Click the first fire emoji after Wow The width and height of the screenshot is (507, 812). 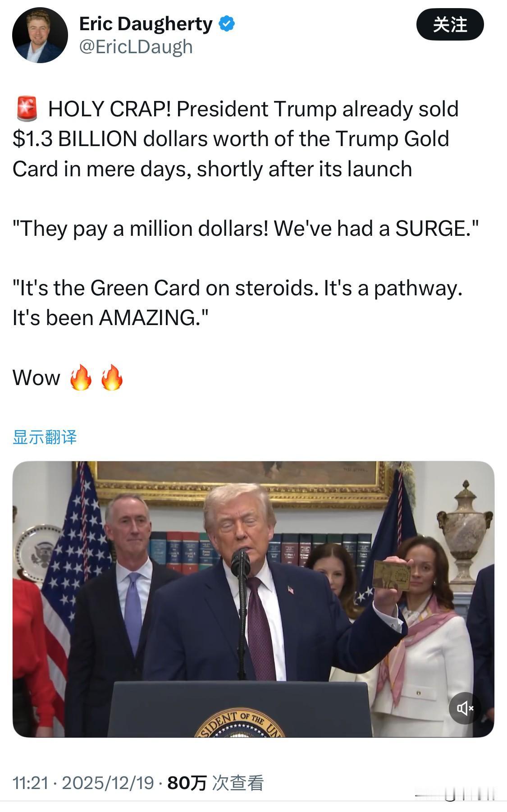[81, 377]
